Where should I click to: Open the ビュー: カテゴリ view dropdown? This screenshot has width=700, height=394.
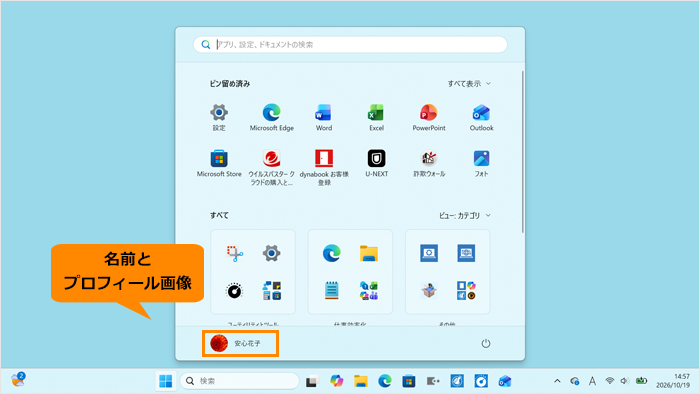pyautogui.click(x=464, y=216)
